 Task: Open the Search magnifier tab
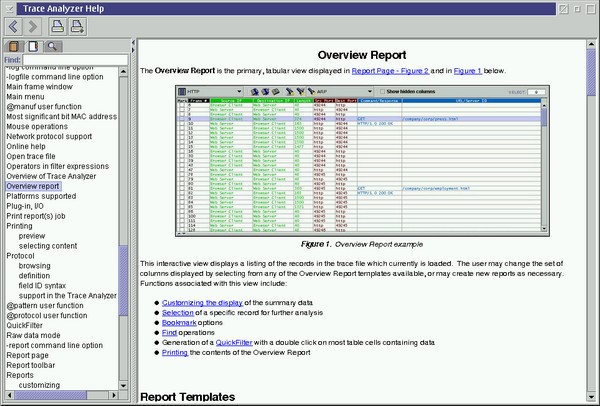point(52,47)
